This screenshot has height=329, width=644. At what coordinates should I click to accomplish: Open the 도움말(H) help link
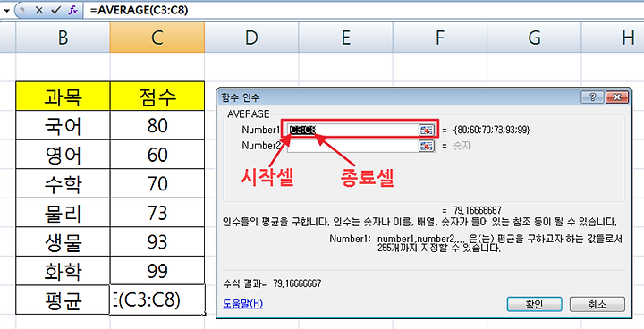point(242,304)
